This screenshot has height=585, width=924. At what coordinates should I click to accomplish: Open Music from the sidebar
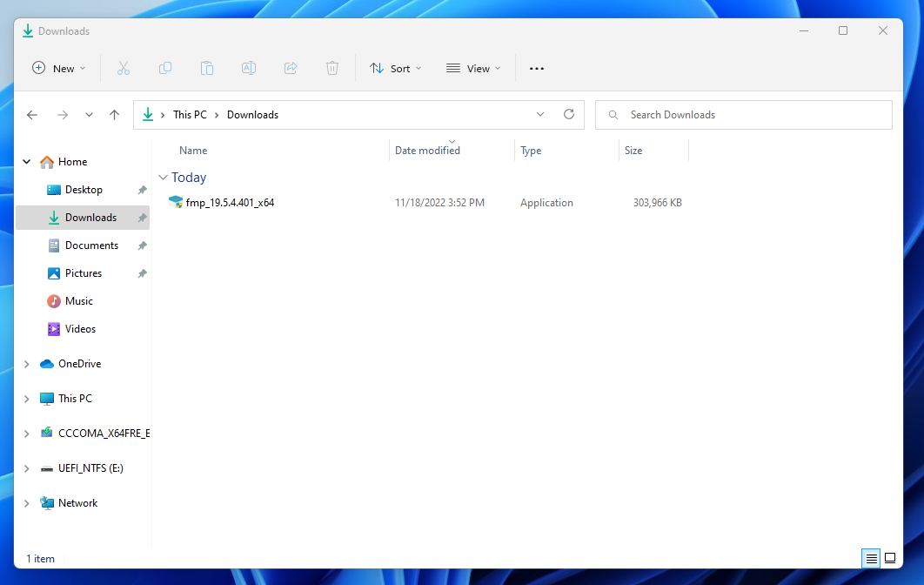[x=79, y=300]
